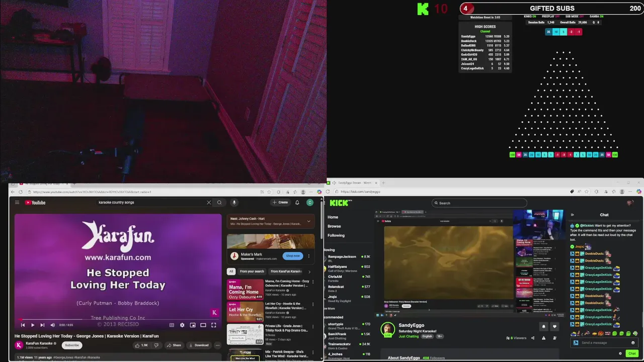Open chat settings gear

[x=620, y=353]
